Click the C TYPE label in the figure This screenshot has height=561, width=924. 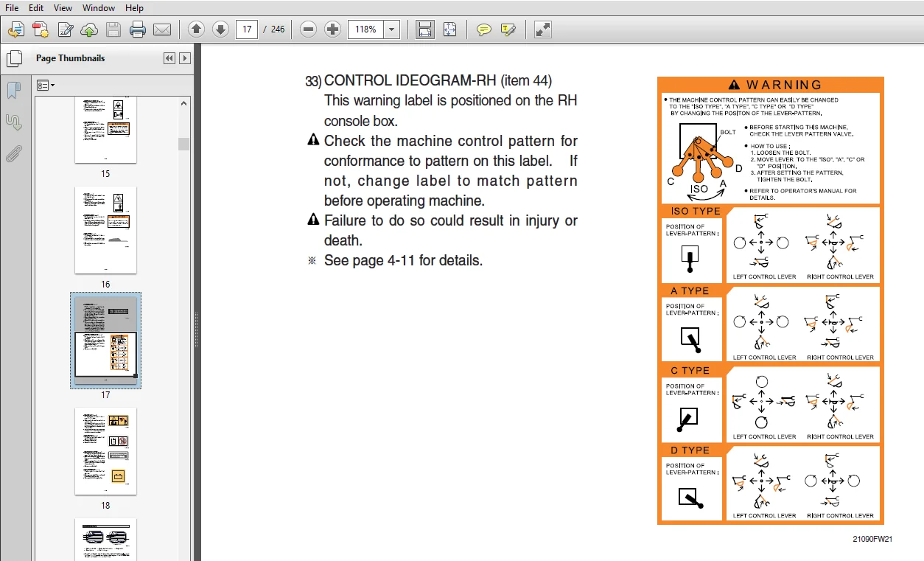[x=690, y=371]
